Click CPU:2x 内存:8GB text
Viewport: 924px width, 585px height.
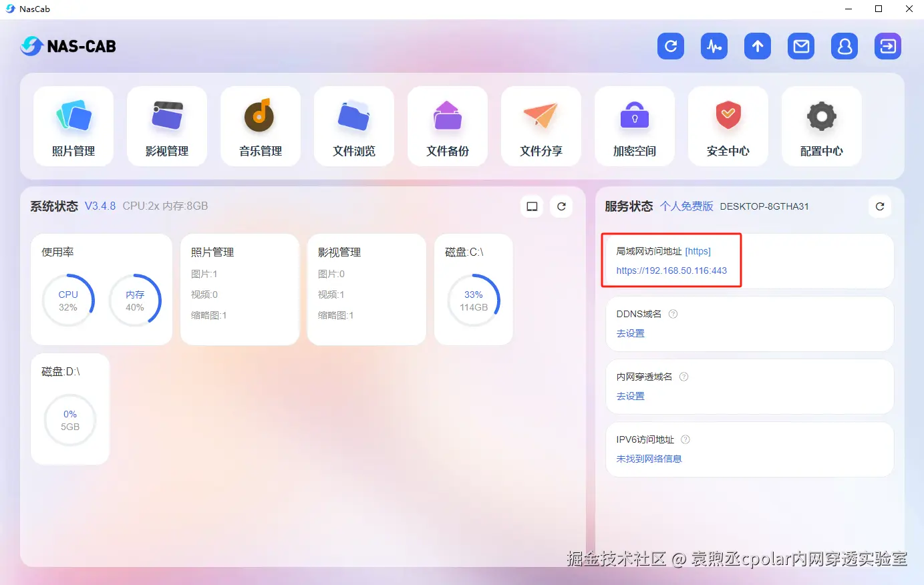165,206
